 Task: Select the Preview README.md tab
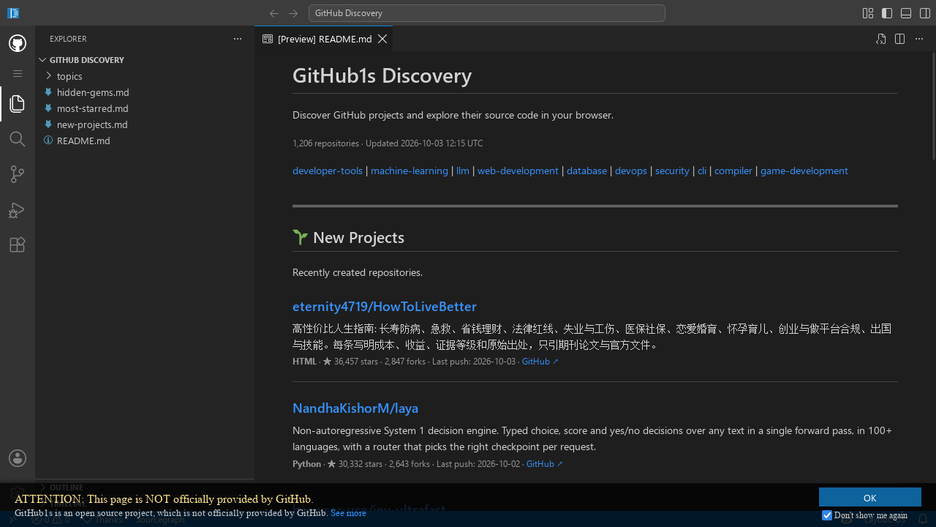coord(324,39)
